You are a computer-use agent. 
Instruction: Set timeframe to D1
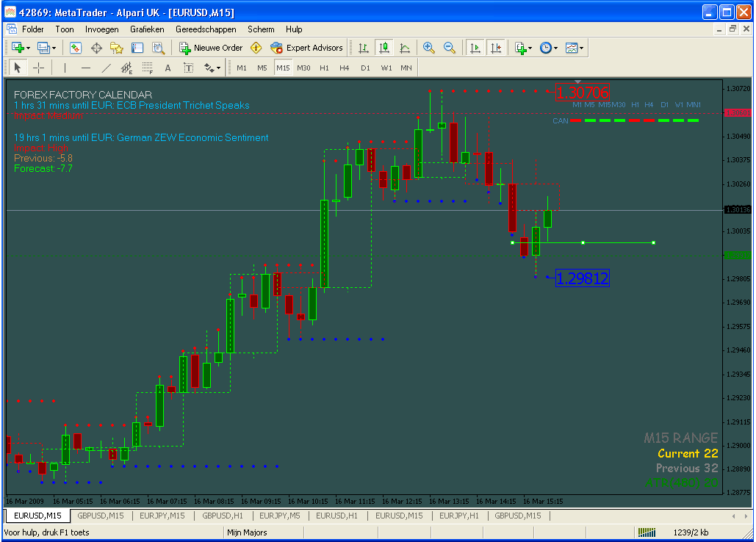(365, 68)
